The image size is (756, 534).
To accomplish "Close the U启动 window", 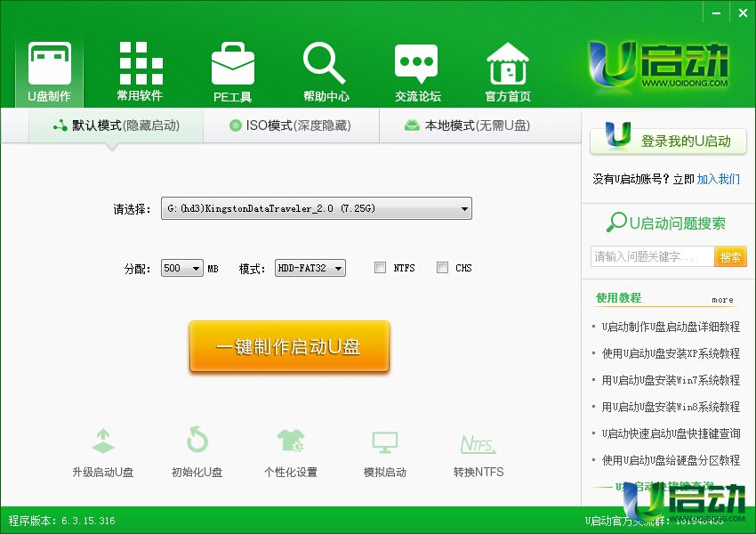I will pos(743,13).
